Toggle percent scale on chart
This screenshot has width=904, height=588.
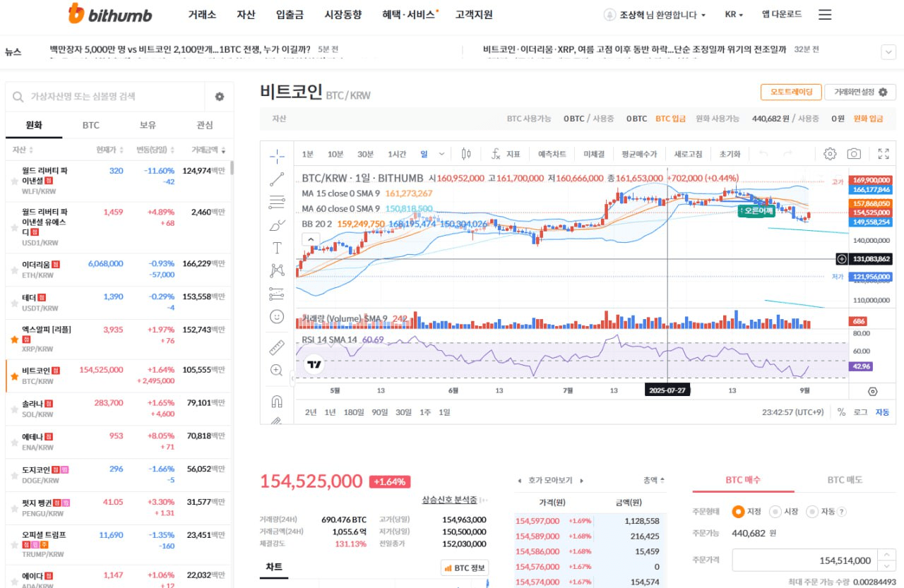click(841, 412)
